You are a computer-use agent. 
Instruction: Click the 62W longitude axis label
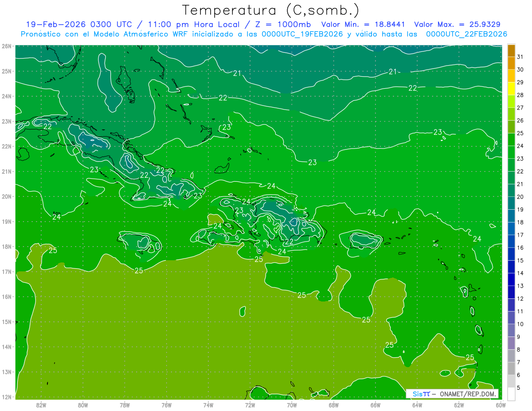coord(459,405)
